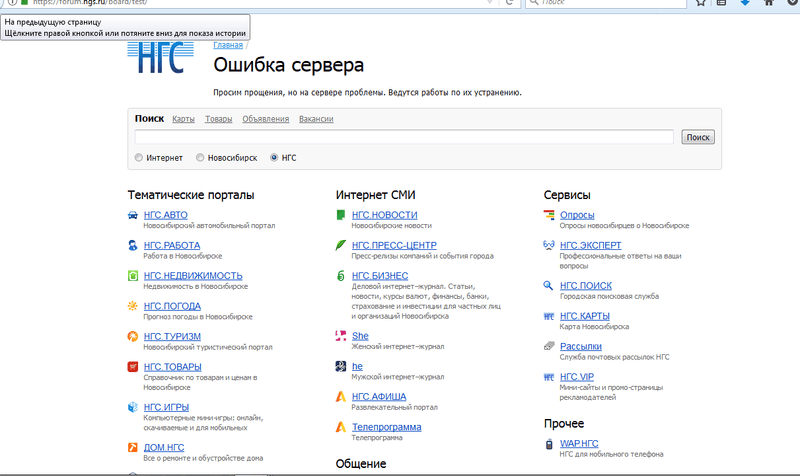Click text 'Развлекательный портал'
Viewport: 800px width, 476px height.
[394, 407]
